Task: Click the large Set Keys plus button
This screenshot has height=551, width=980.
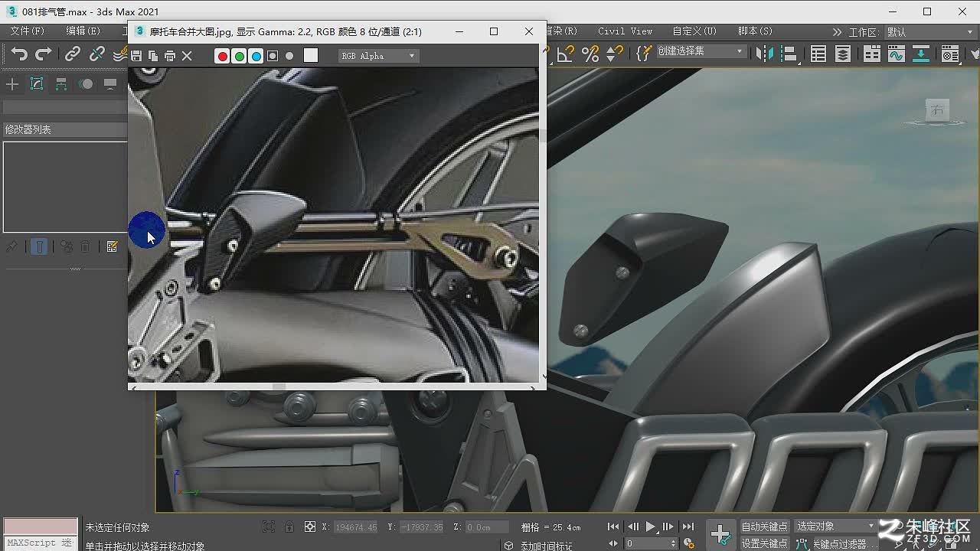Action: pyautogui.click(x=720, y=534)
